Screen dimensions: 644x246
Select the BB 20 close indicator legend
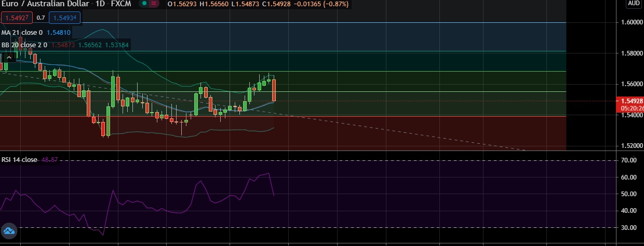[24, 45]
